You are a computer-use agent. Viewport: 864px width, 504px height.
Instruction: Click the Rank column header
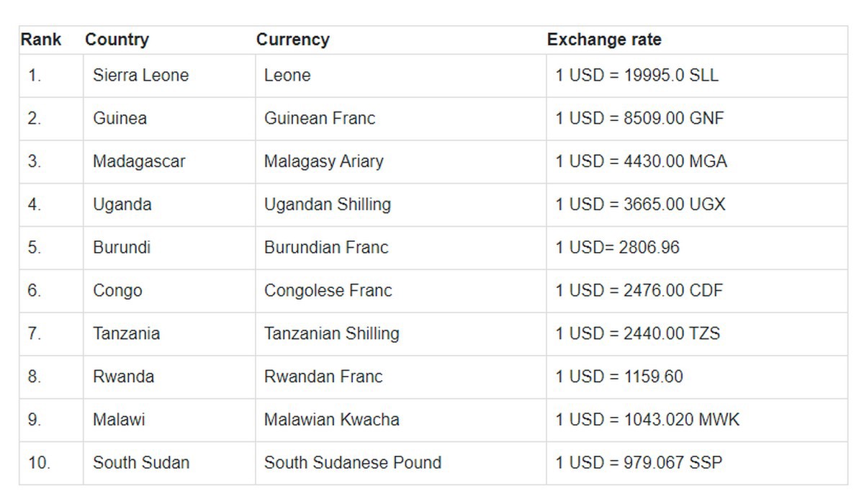41,40
